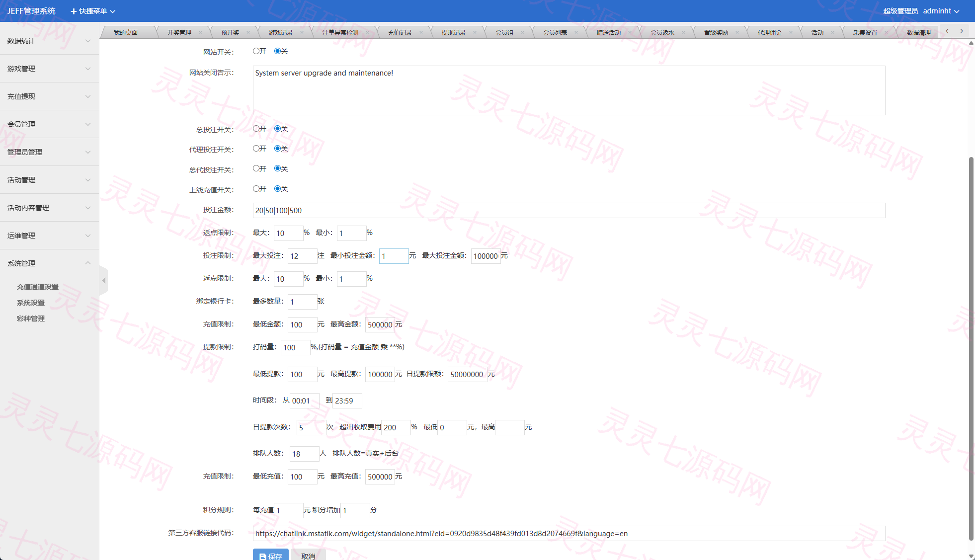975x560 pixels.
Task: Click the 排队人数 input field
Action: (304, 454)
